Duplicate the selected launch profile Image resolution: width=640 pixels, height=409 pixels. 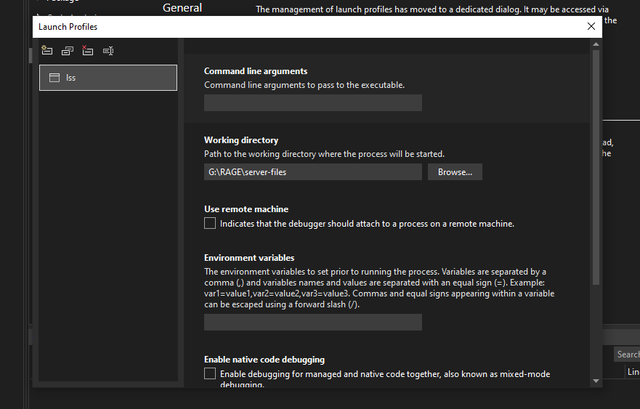pyautogui.click(x=67, y=51)
